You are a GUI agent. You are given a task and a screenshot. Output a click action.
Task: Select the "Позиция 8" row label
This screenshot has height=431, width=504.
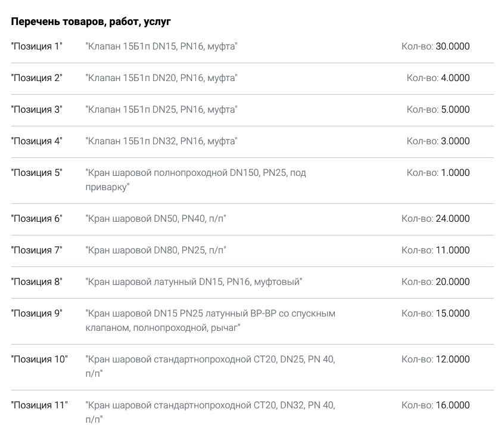click(37, 282)
